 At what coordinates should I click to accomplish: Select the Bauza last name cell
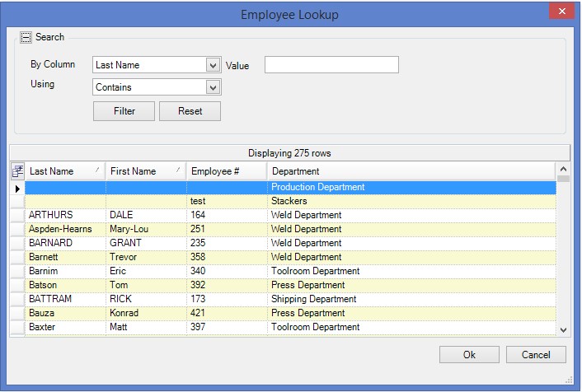65,314
